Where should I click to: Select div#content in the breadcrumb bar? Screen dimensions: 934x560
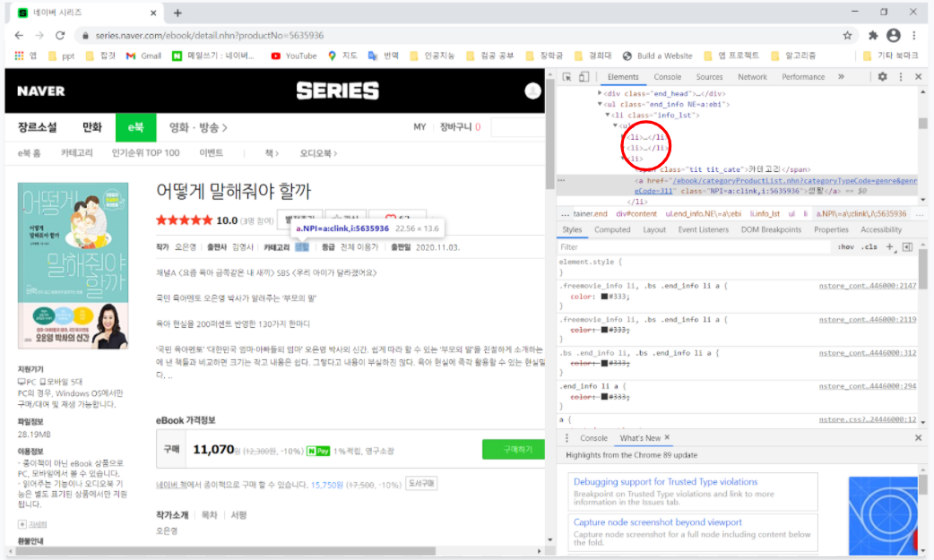636,214
